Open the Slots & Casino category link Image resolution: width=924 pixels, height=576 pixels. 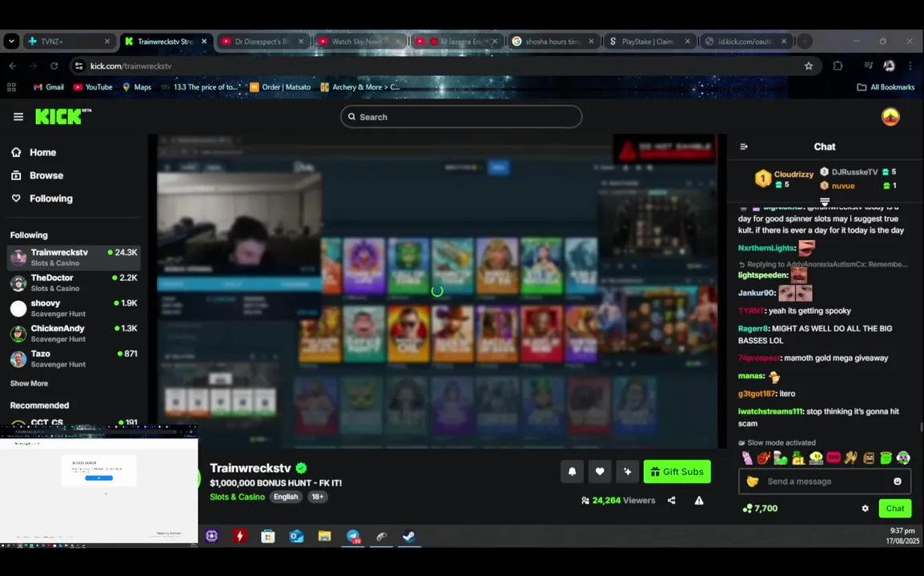[237, 497]
